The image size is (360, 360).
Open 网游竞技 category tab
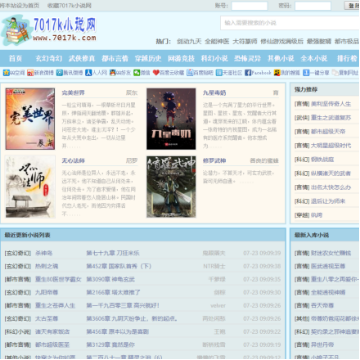[181, 58]
